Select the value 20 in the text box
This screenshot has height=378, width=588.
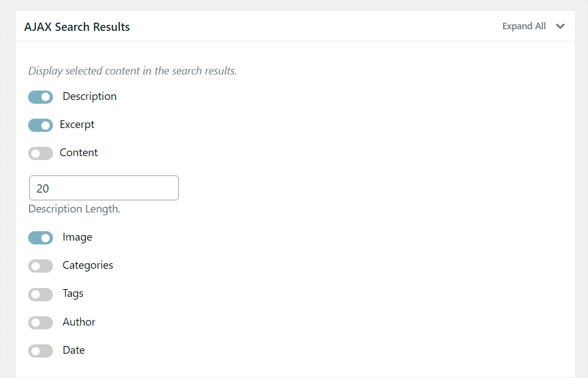point(44,188)
